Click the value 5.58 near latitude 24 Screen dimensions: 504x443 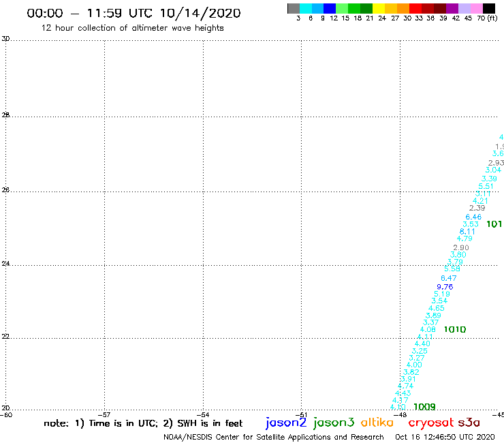(x=452, y=269)
